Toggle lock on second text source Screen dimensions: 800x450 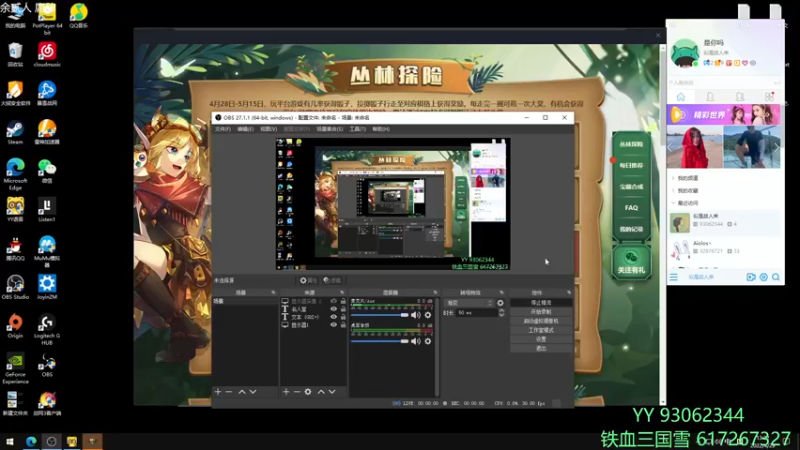343,309
